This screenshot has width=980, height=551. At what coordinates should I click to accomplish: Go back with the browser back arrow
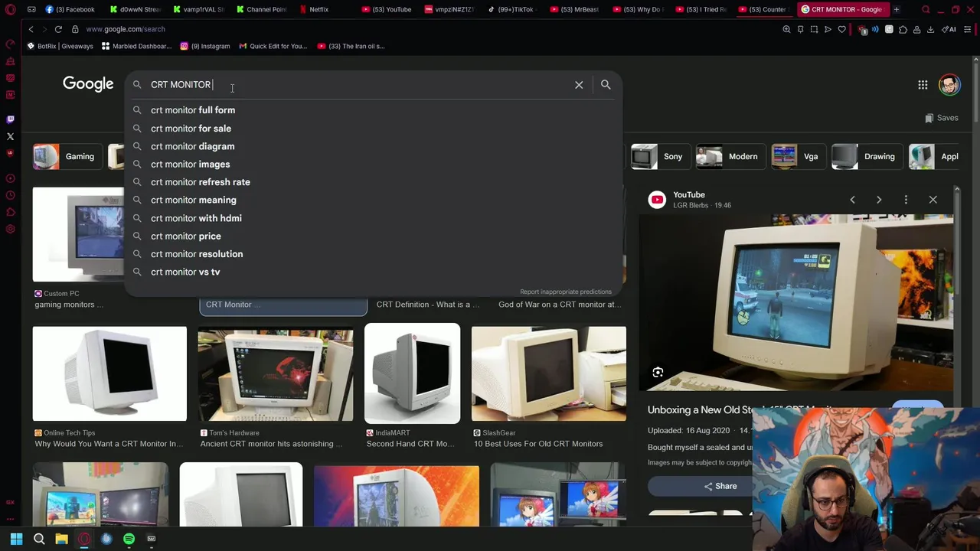(x=31, y=29)
